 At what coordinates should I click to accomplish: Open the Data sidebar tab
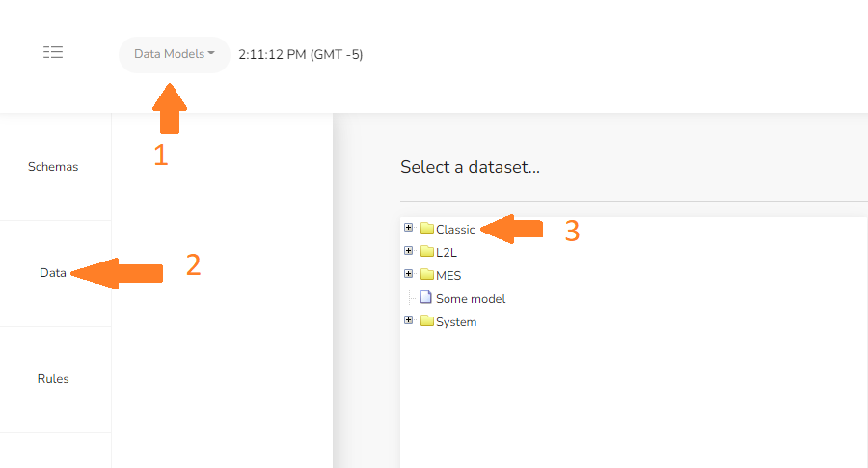click(x=53, y=273)
